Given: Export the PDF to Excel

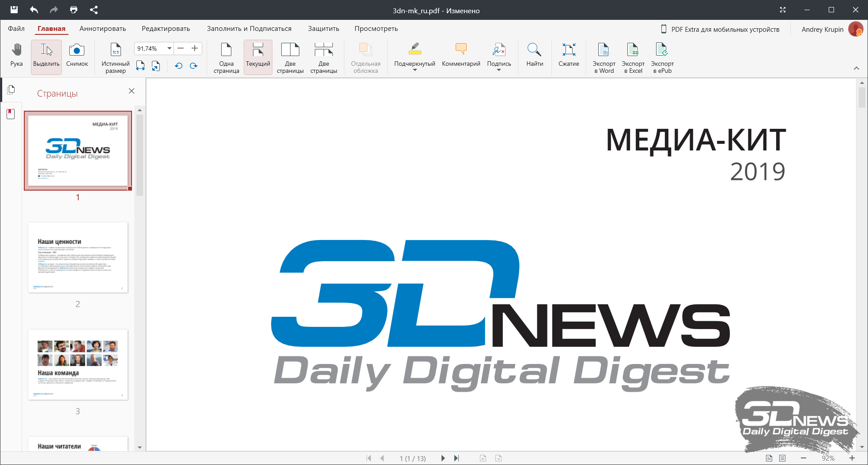Looking at the screenshot, I should pos(633,57).
